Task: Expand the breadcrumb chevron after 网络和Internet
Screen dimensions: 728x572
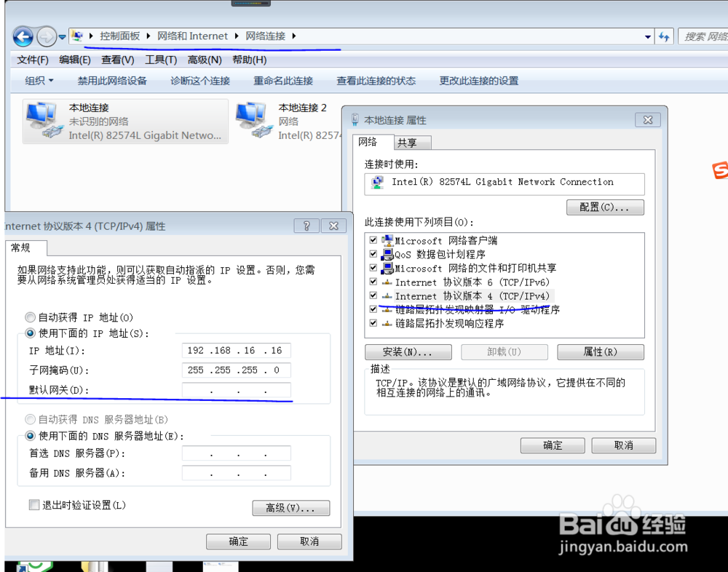Action: tap(237, 35)
